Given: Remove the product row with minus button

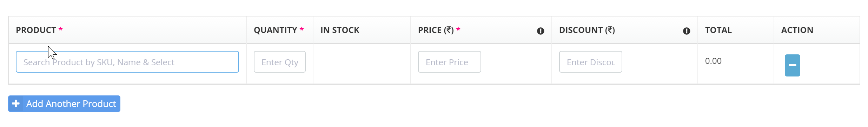Looking at the screenshot, I should point(793,65).
